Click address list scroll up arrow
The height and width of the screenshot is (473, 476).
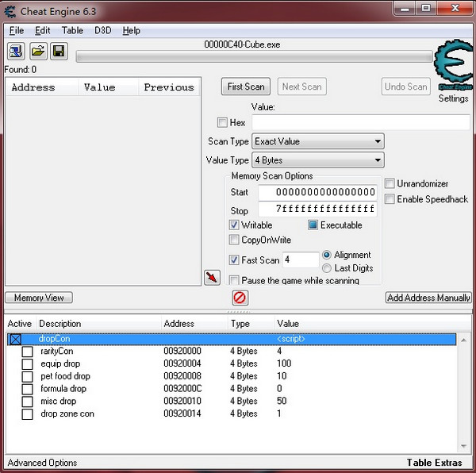coord(463,340)
